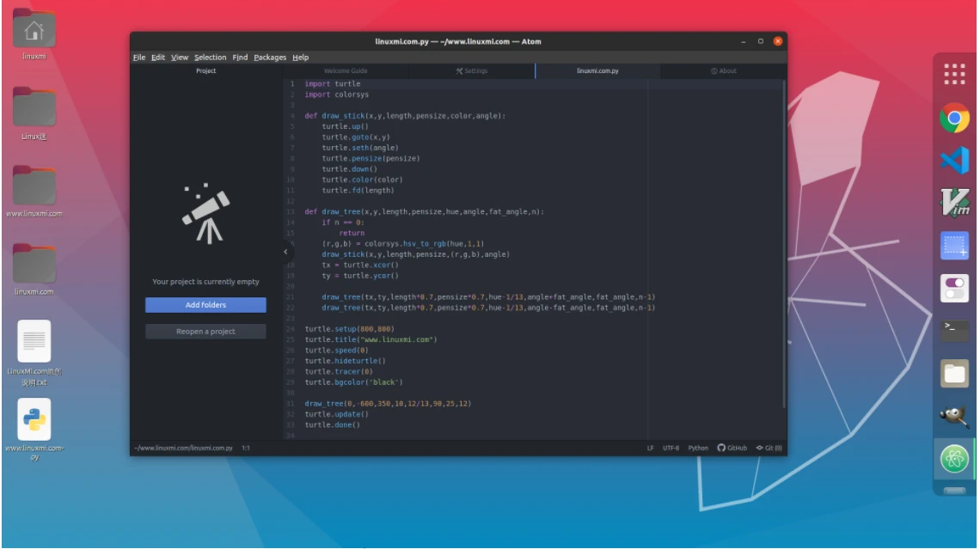Collapse the editor panel with the left chevron
980x549 pixels.
[284, 253]
